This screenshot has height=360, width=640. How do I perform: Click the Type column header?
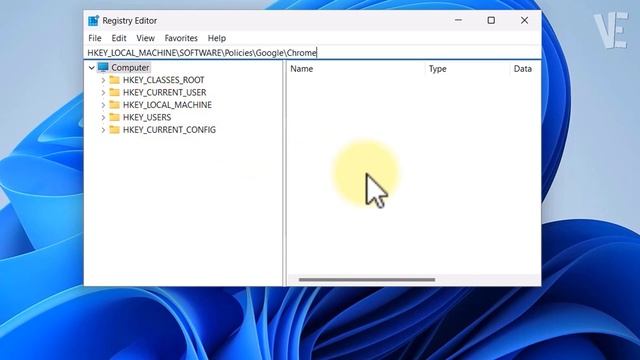(x=467, y=69)
